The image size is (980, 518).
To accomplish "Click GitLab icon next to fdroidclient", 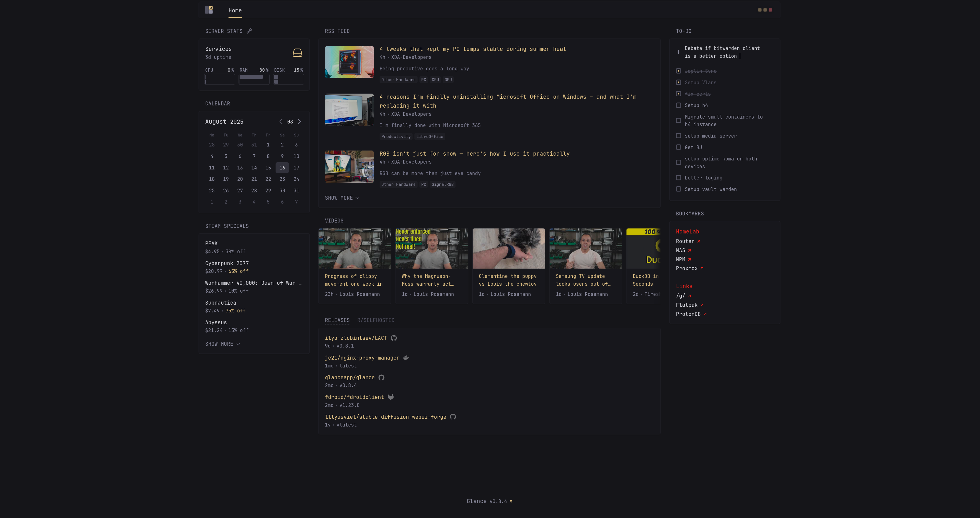I will coord(390,397).
